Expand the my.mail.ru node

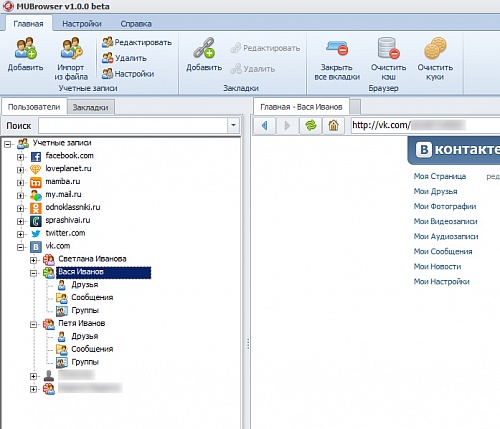[x=20, y=196]
